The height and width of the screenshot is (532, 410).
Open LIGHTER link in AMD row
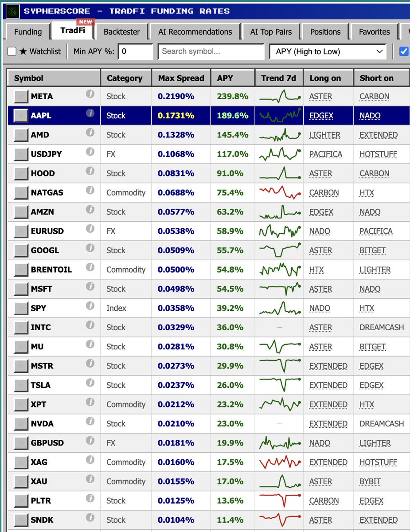coord(325,135)
